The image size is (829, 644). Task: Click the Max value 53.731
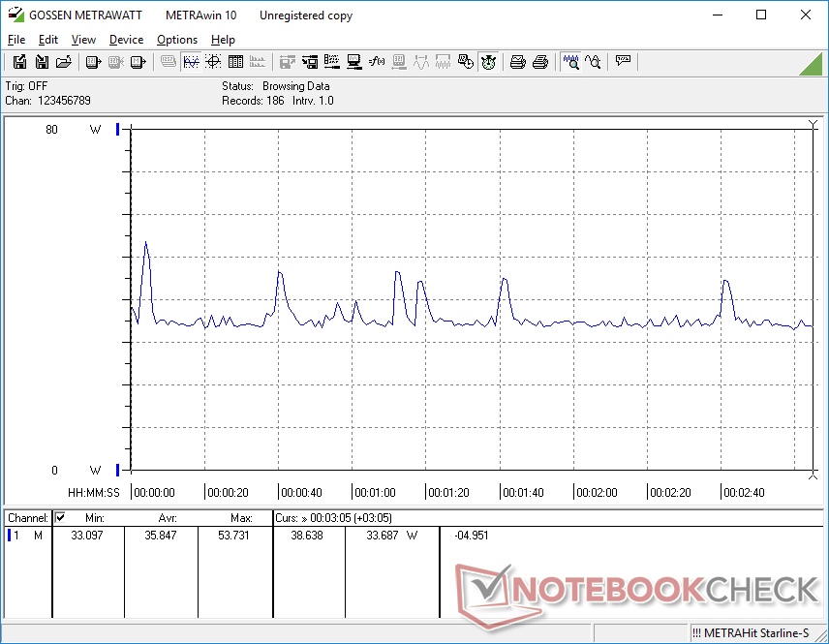click(x=233, y=536)
